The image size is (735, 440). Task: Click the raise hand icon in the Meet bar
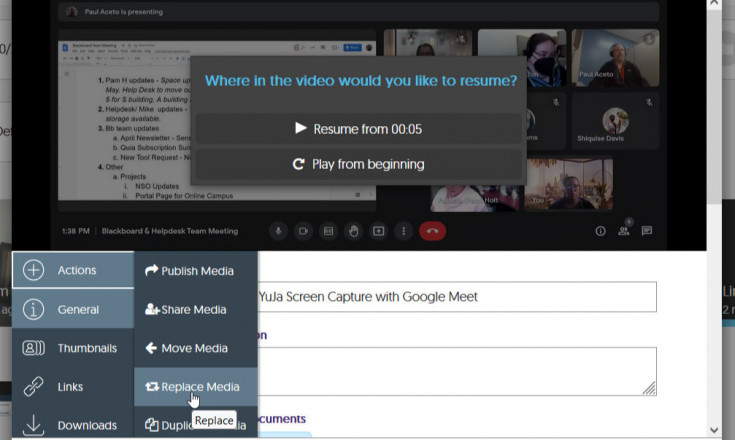354,231
